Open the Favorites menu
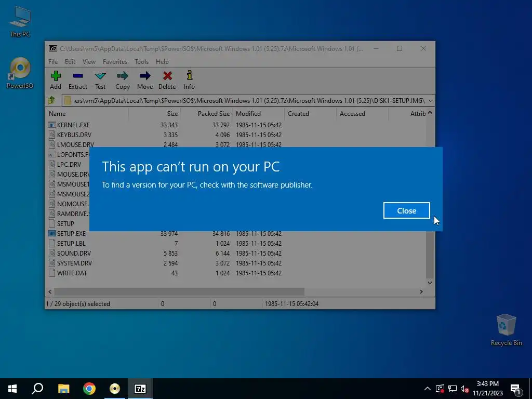 coord(115,62)
